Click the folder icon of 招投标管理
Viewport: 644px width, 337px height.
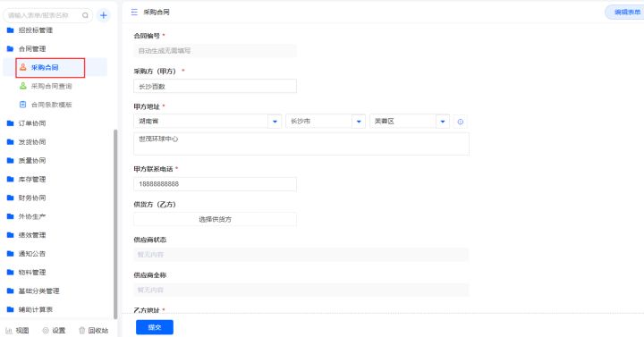tap(11, 30)
